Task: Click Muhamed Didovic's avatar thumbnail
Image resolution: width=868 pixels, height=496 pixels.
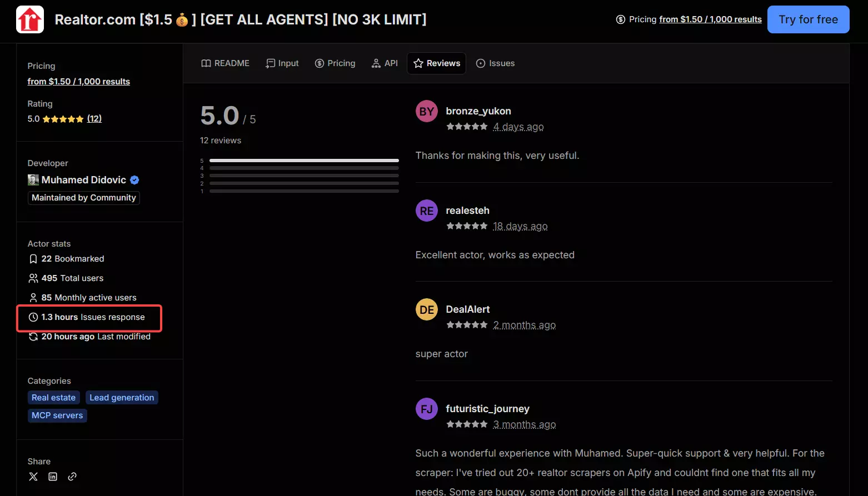Action: (x=33, y=180)
